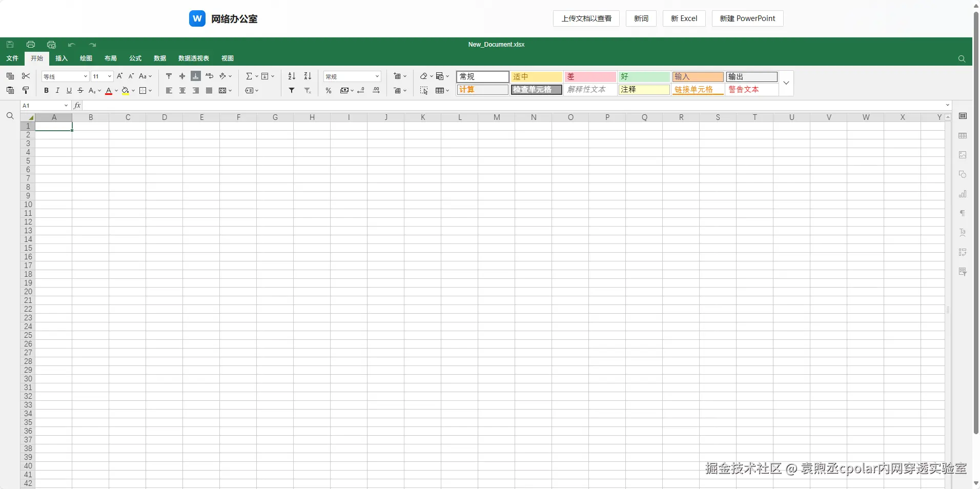Viewport: 980px width, 489px height.
Task: Open the font size dropdown
Action: pos(109,76)
